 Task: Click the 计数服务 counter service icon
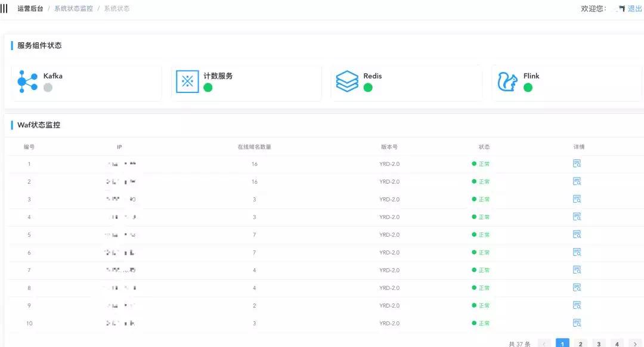[187, 81]
